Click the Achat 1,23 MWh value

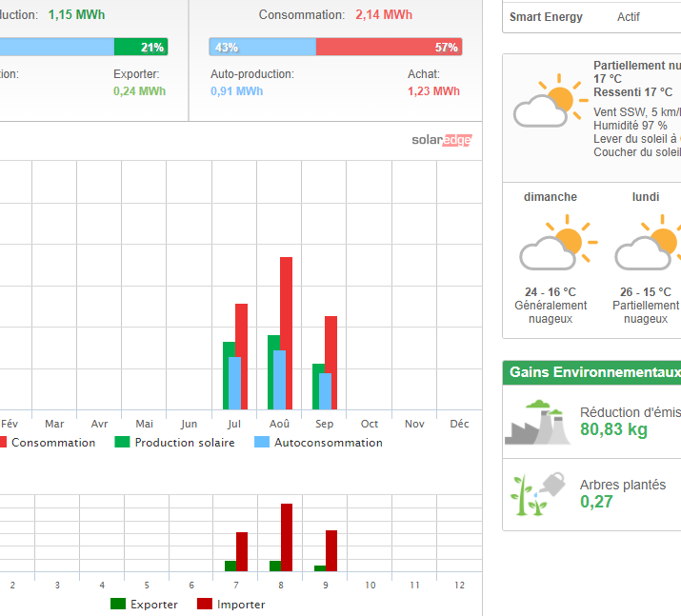tap(433, 91)
